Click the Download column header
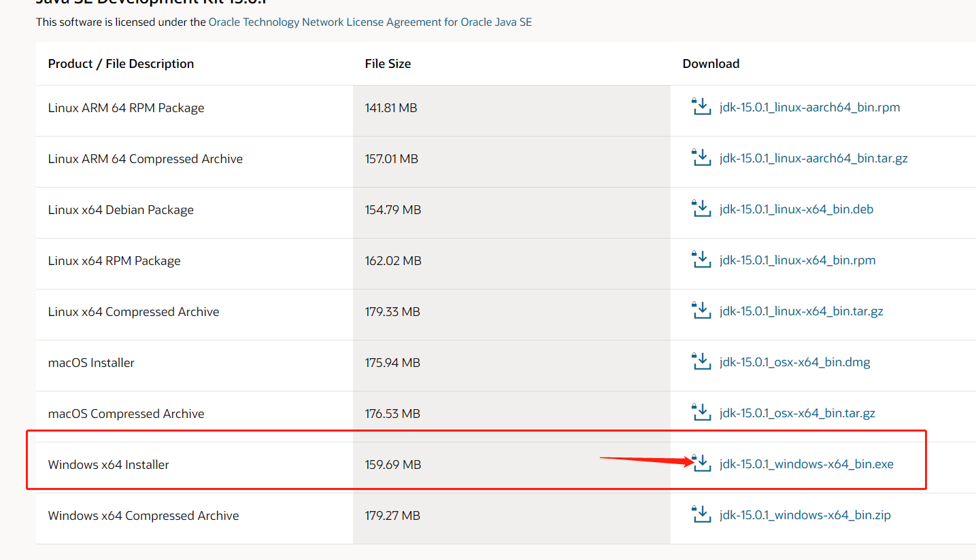 click(711, 64)
